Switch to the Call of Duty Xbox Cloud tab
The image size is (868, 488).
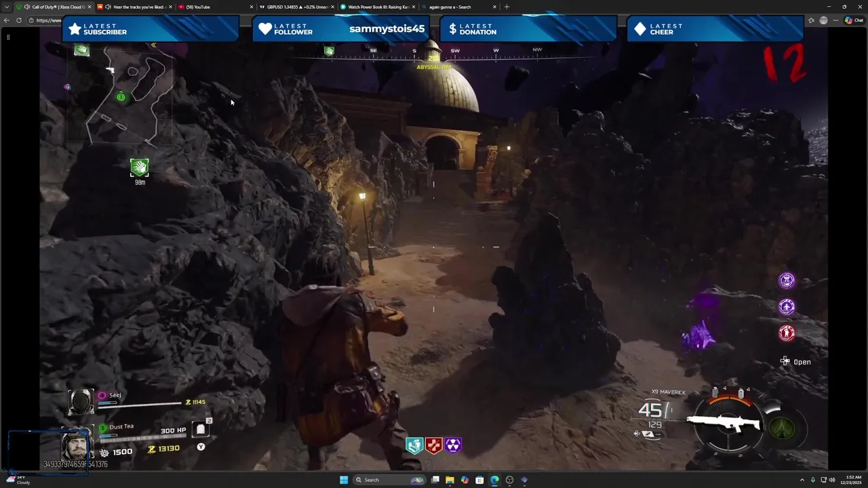click(x=53, y=7)
